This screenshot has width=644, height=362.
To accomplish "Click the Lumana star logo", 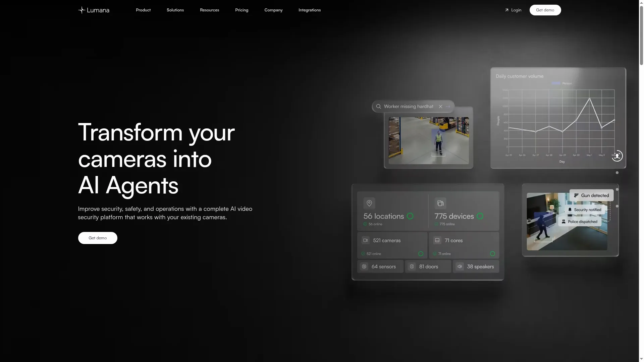I will point(82,10).
